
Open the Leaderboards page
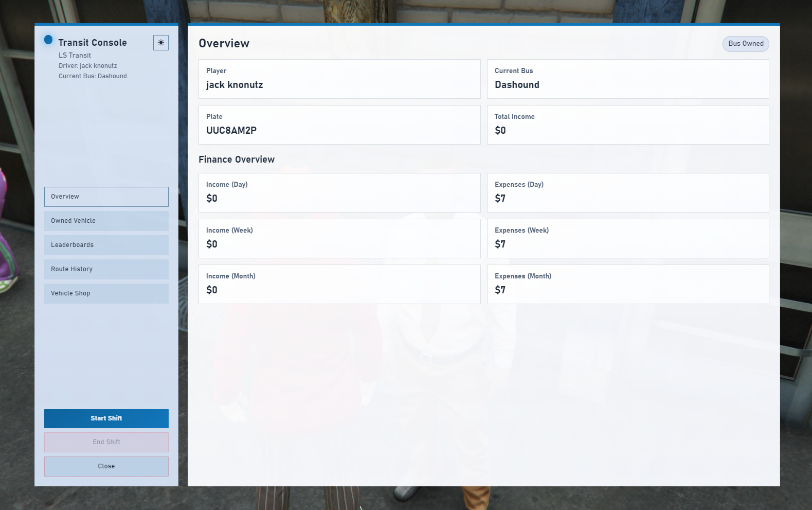coord(106,245)
